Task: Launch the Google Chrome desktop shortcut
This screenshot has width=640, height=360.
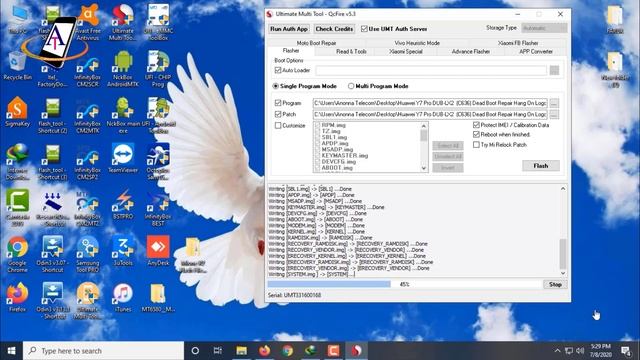Action: pos(17,254)
